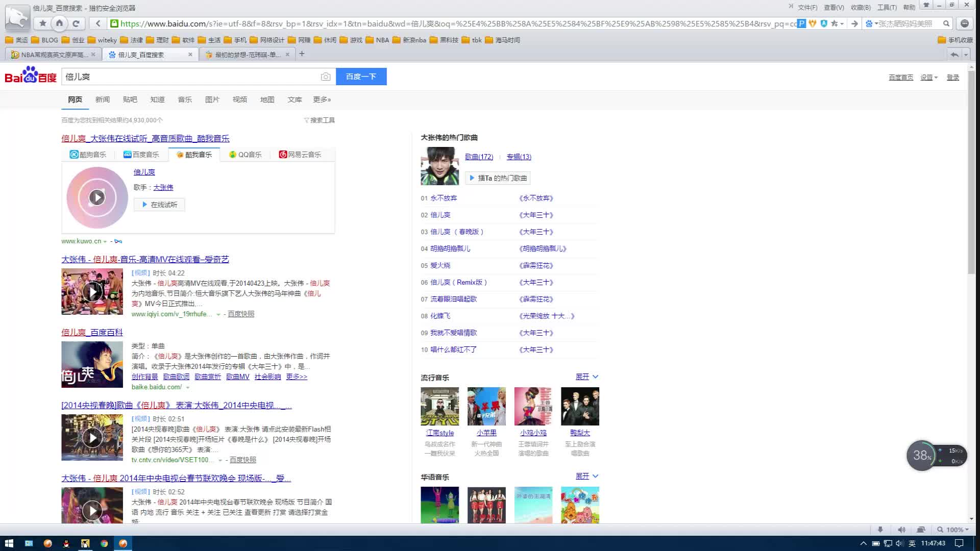Click the mute speaker icon in status bar

point(901,530)
